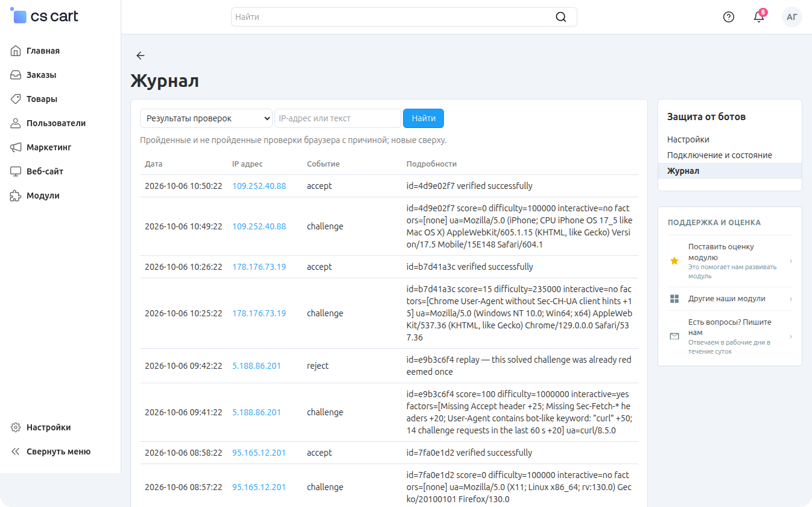The height and width of the screenshot is (507, 812).
Task: Open IP 109.252.40.88 in accept row
Action: [x=259, y=186]
